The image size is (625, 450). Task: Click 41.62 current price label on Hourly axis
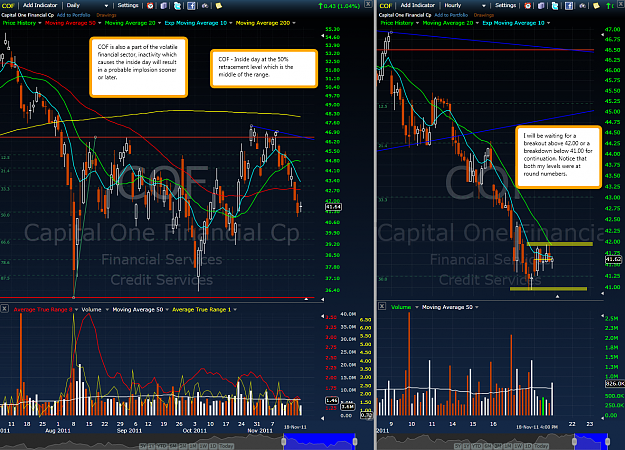coord(613,259)
